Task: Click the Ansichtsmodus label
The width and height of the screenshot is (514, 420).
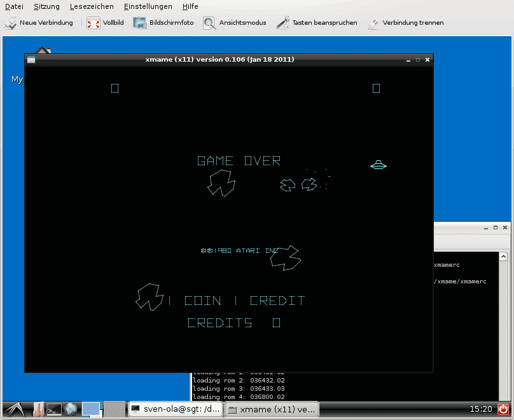Action: (x=242, y=23)
